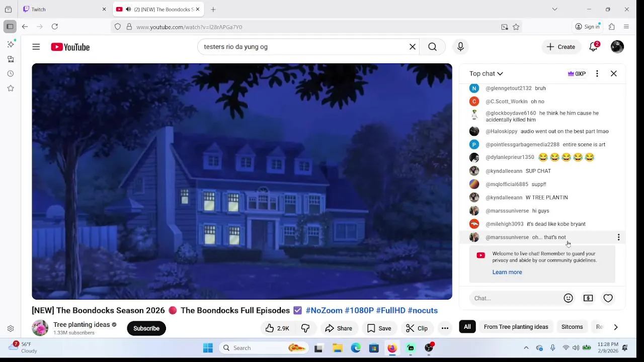
Task: Open more video actions menu
Action: coord(445,328)
